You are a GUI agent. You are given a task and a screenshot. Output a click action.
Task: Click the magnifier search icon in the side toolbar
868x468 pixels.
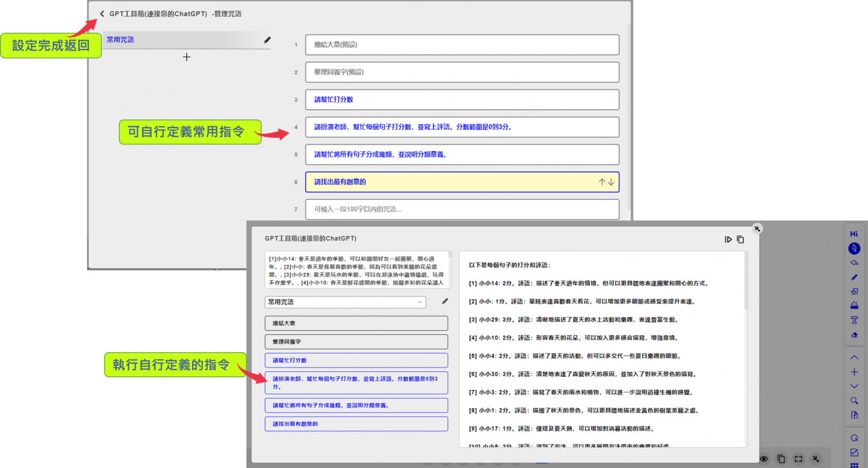point(854,401)
